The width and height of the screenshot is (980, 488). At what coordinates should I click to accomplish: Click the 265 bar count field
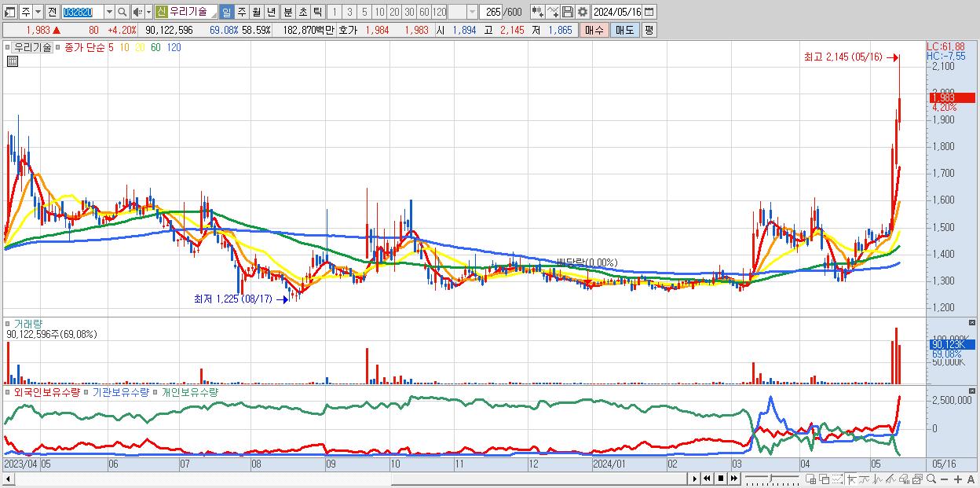coord(491,12)
